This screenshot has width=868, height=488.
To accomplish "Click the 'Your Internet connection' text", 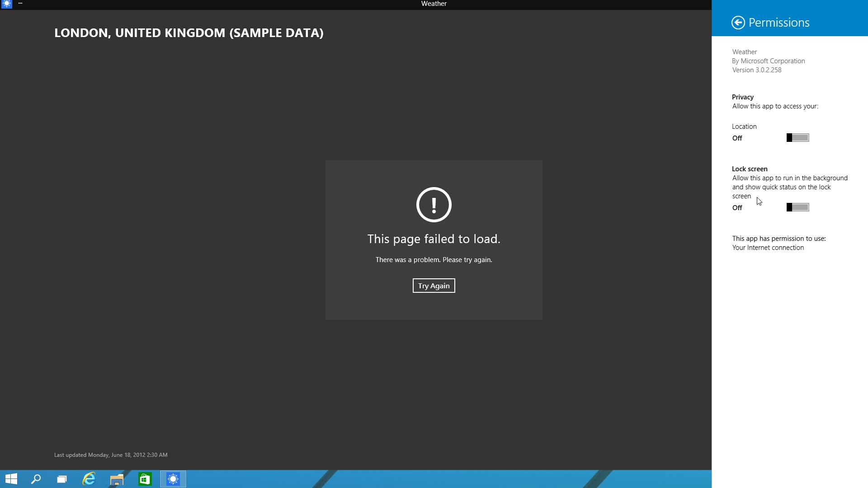I will tap(768, 248).
